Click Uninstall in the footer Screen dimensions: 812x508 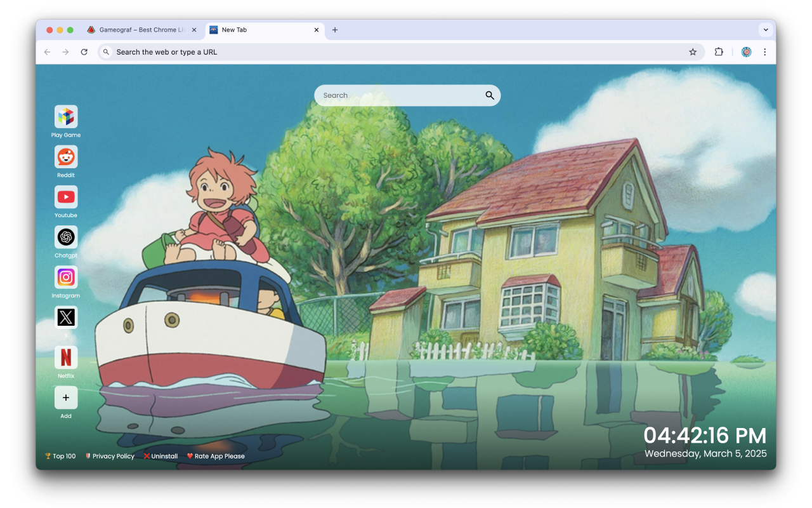click(160, 456)
